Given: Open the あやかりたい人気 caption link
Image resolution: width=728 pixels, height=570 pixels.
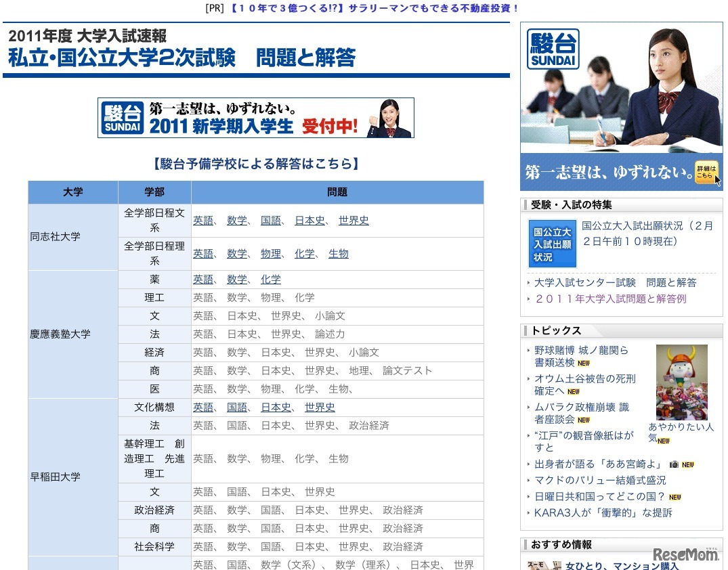Looking at the screenshot, I should (x=681, y=433).
